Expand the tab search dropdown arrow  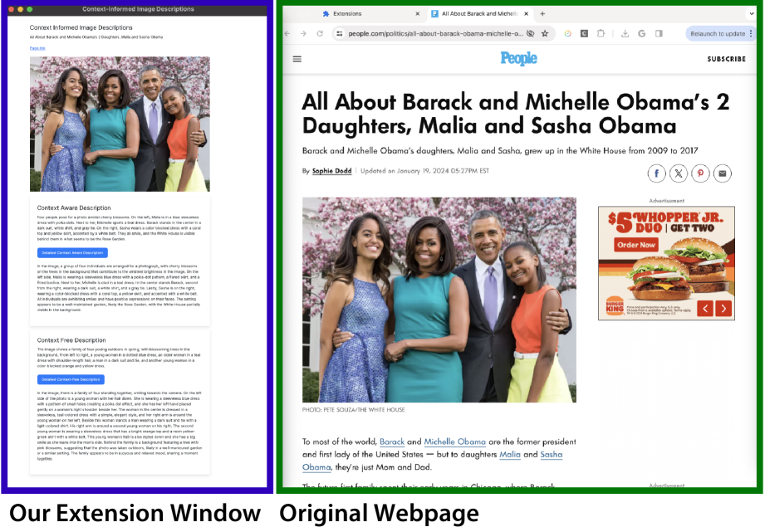752,13
